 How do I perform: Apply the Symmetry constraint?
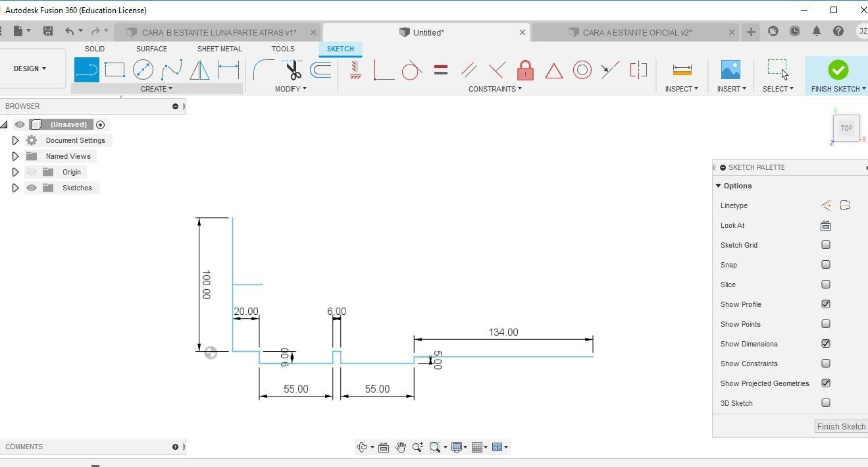(x=638, y=70)
